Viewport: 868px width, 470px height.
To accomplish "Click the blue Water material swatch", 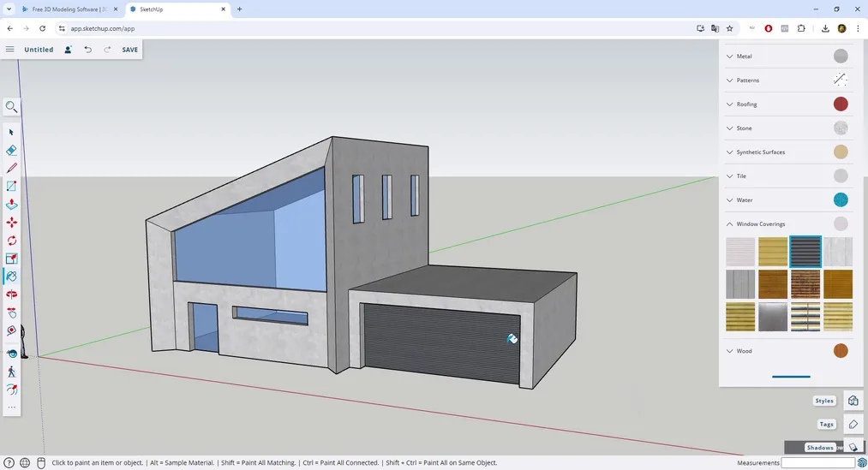I will point(841,200).
